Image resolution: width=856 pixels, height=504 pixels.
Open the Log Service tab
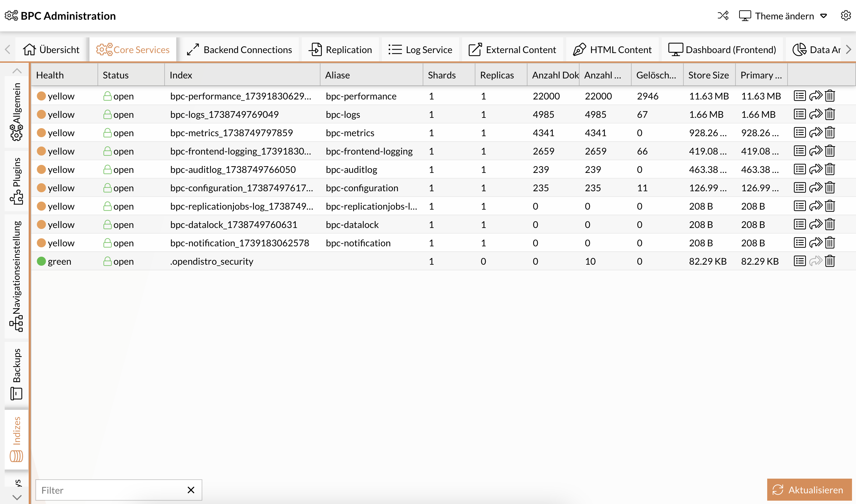coord(421,50)
